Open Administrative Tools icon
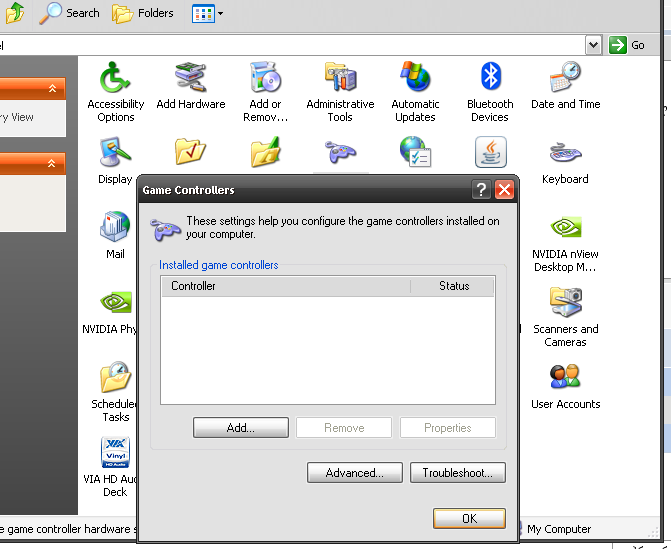 340,77
